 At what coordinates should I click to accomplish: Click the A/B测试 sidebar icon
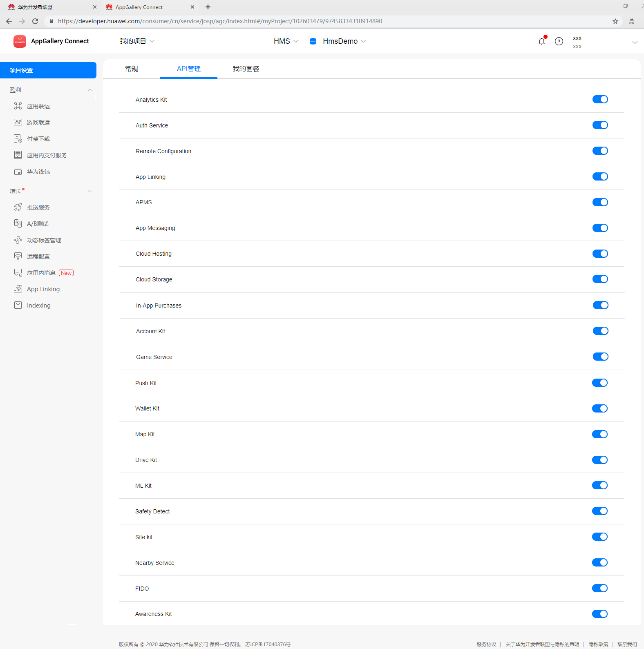pyautogui.click(x=18, y=224)
